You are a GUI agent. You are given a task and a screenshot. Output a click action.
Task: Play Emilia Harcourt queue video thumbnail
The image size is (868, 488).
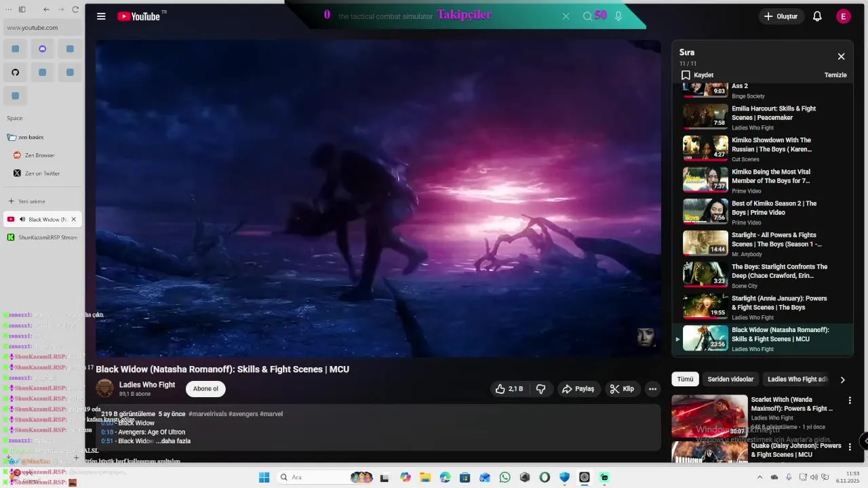(705, 116)
